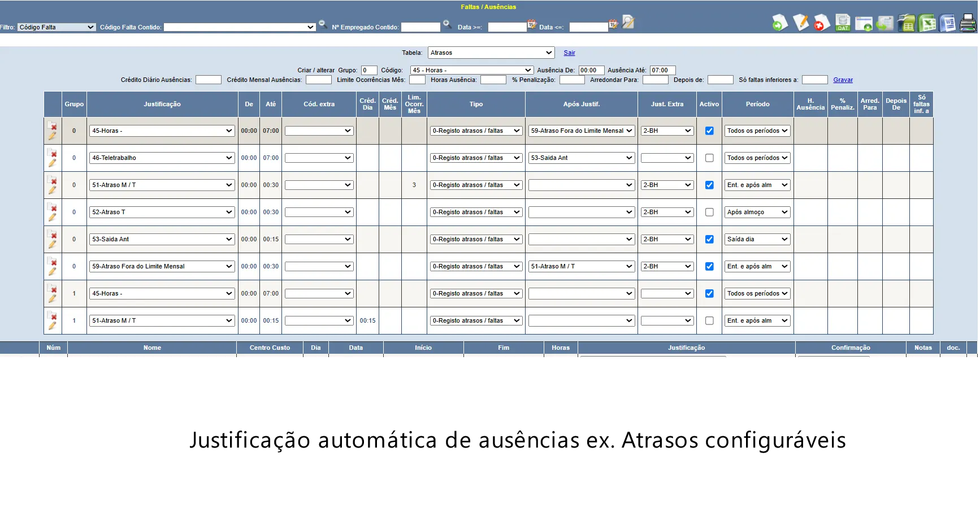
Task: Delete the 53-Saida Ant row with red X icon
Action: coord(53,235)
